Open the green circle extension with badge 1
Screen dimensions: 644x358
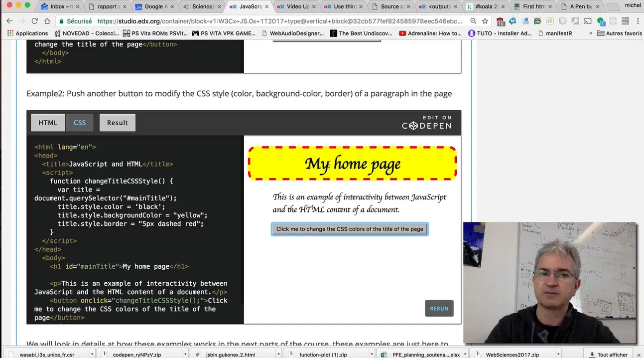tap(601, 21)
